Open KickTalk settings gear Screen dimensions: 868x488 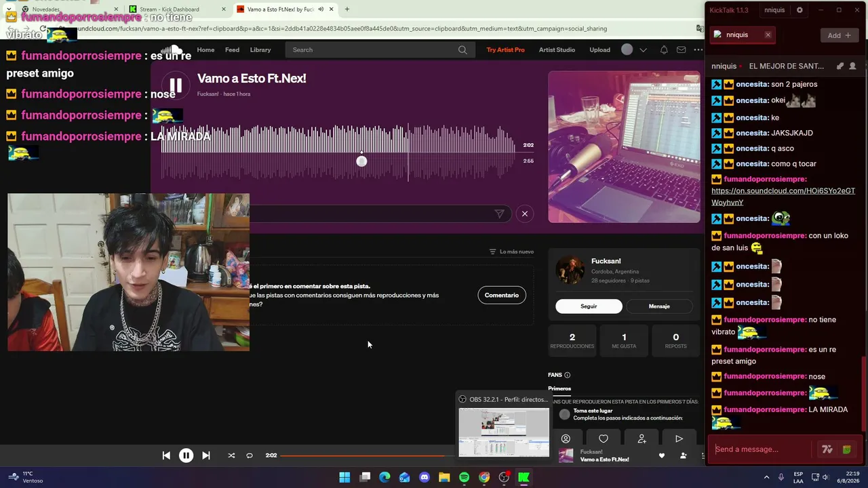coord(800,10)
